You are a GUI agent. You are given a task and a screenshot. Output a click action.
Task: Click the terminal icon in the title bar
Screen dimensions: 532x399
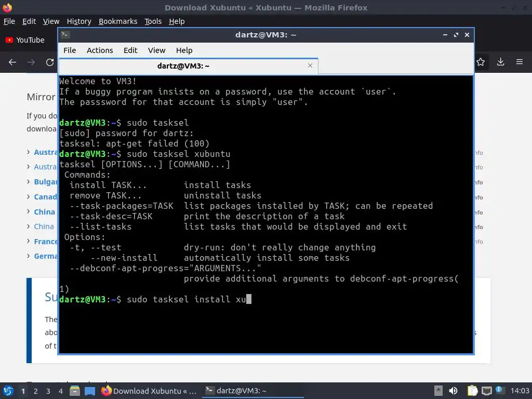pyautogui.click(x=65, y=35)
